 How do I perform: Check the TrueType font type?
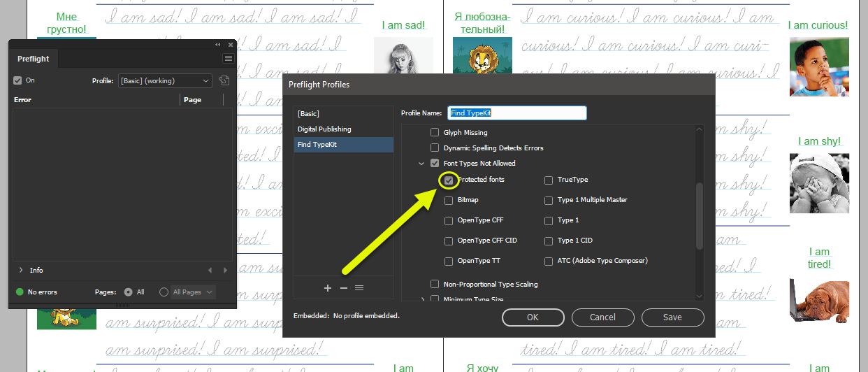coord(549,180)
